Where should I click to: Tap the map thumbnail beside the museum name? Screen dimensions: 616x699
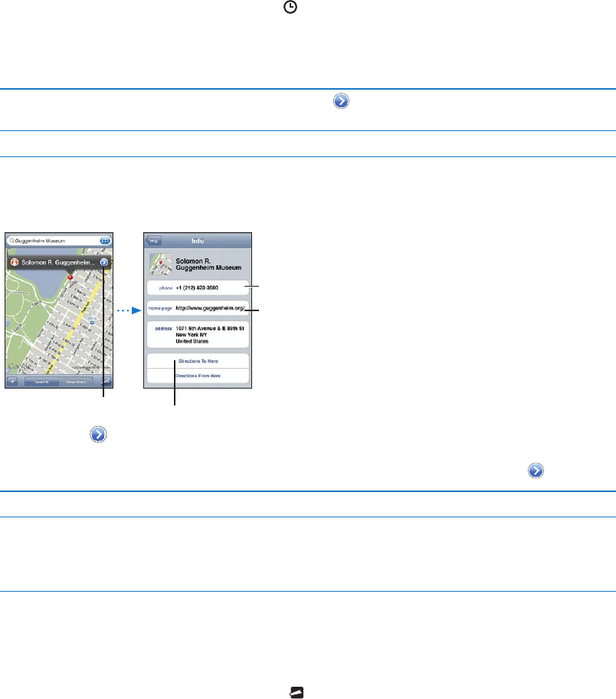tap(160, 264)
